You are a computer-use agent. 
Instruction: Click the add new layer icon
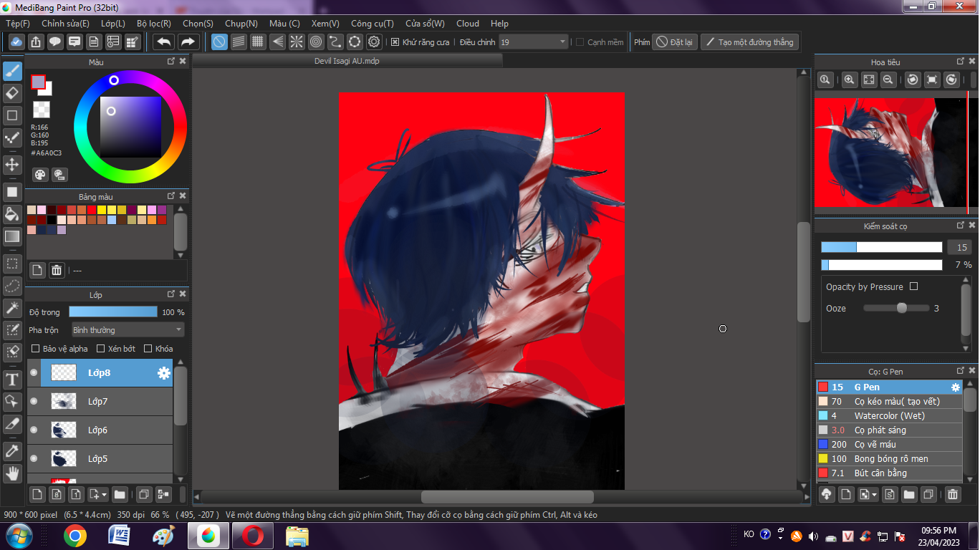point(37,494)
